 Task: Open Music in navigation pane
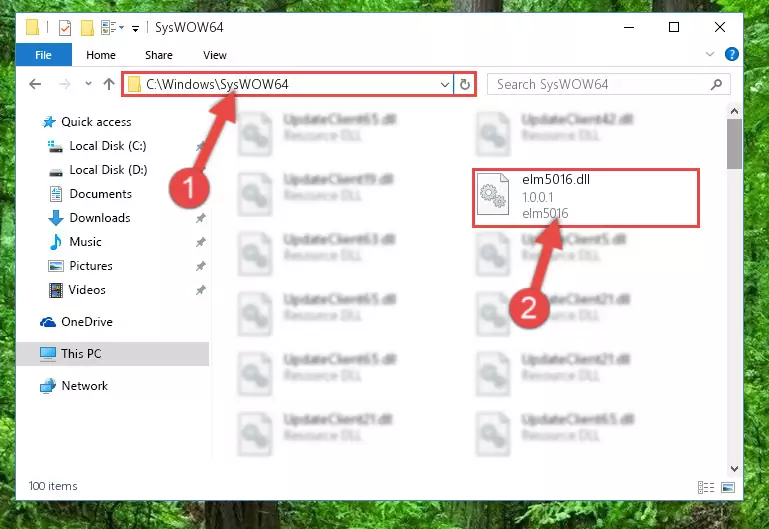coord(85,242)
